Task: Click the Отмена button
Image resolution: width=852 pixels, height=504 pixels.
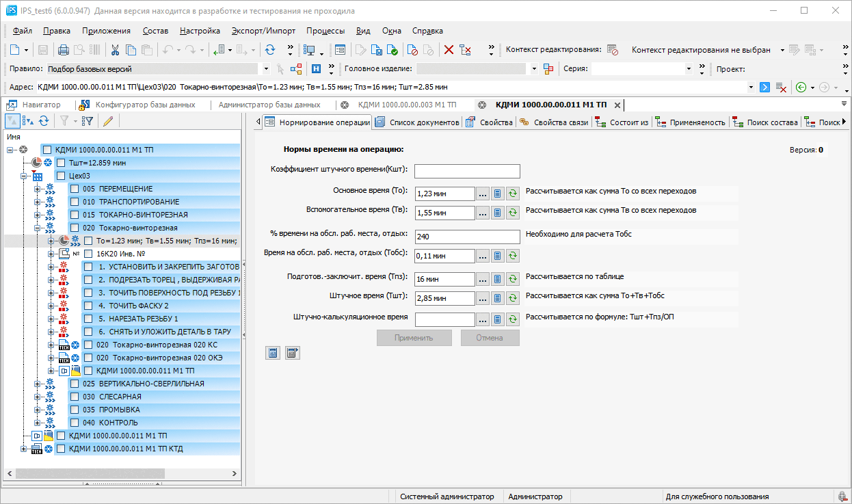Action: click(x=490, y=338)
